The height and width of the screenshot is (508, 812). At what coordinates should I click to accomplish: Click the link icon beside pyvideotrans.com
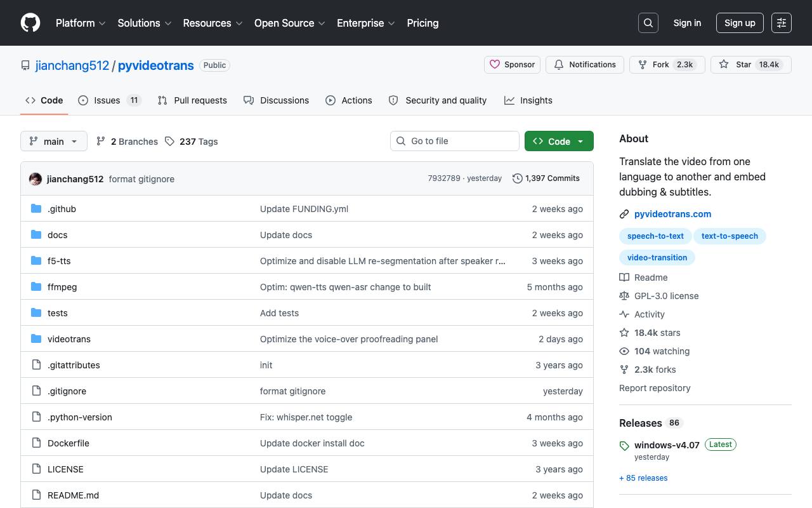tap(624, 214)
